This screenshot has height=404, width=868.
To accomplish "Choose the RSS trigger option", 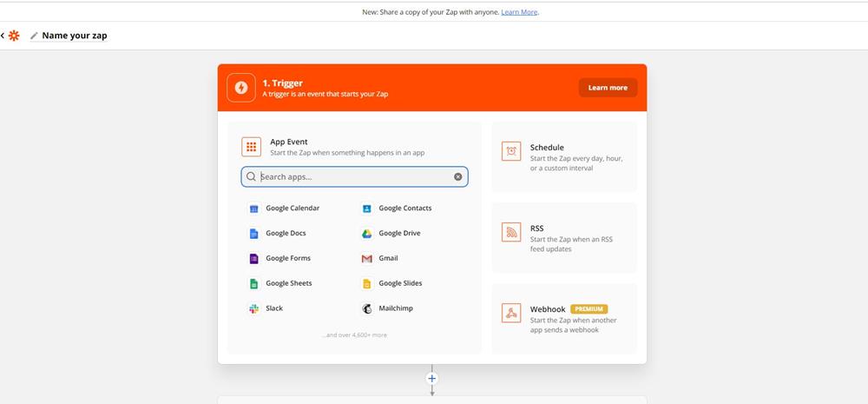I will pyautogui.click(x=564, y=238).
